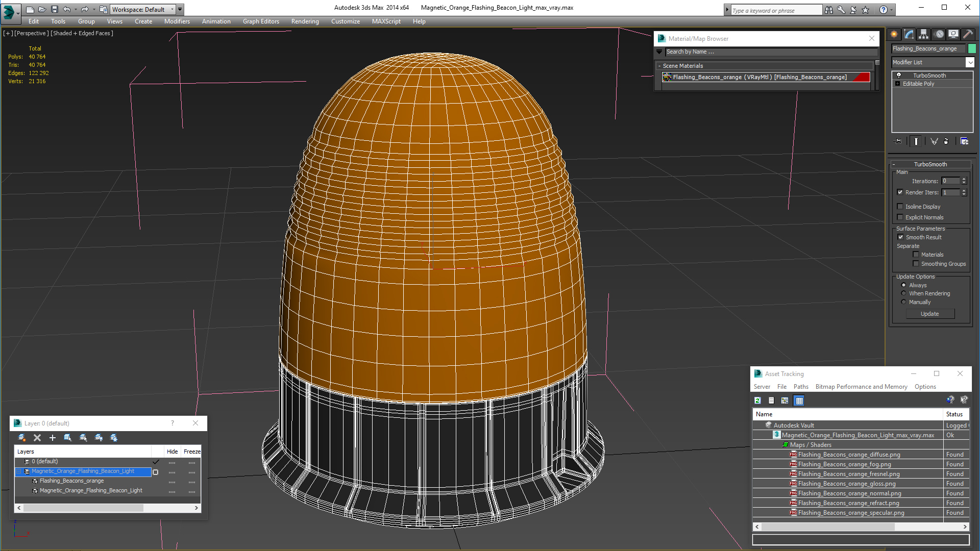
Task: Click Highlight Selected Objects' Layers icon
Action: pos(83,438)
